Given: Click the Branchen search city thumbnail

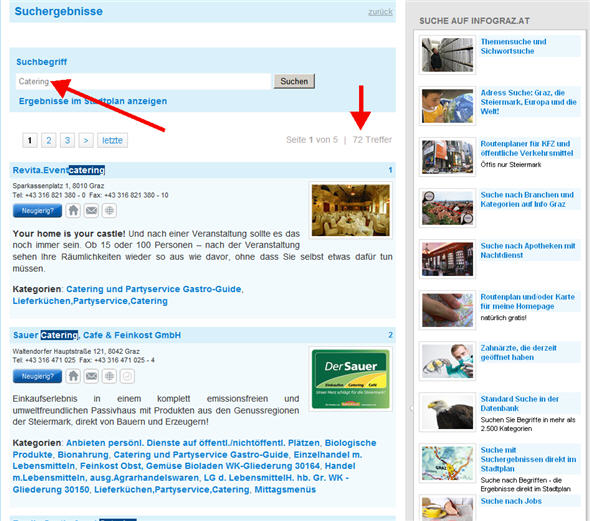Looking at the screenshot, I should tap(447, 208).
